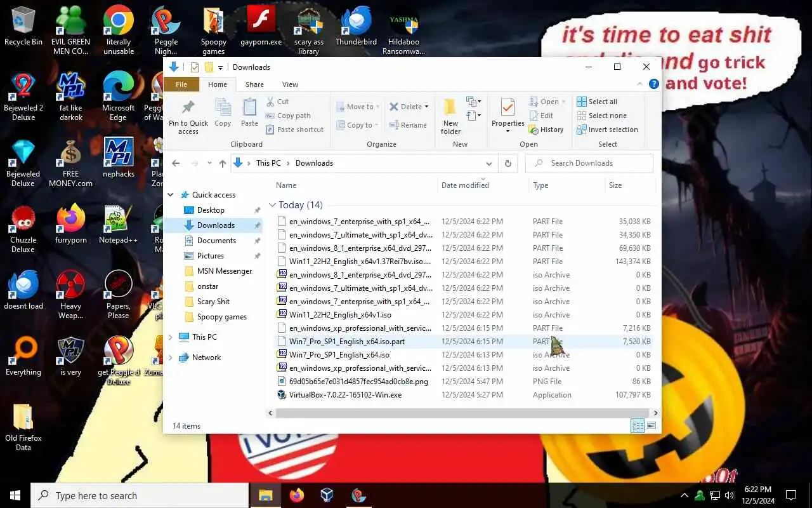
Task: Open the Explorer Help icon
Action: click(653, 84)
